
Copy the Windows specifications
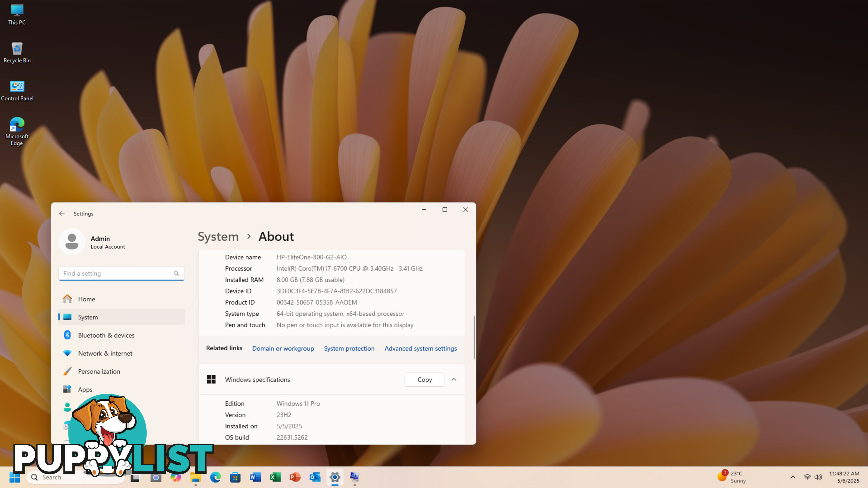tap(425, 379)
